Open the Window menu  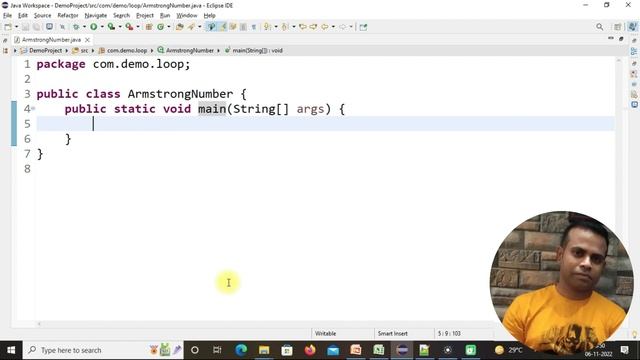coord(187,16)
